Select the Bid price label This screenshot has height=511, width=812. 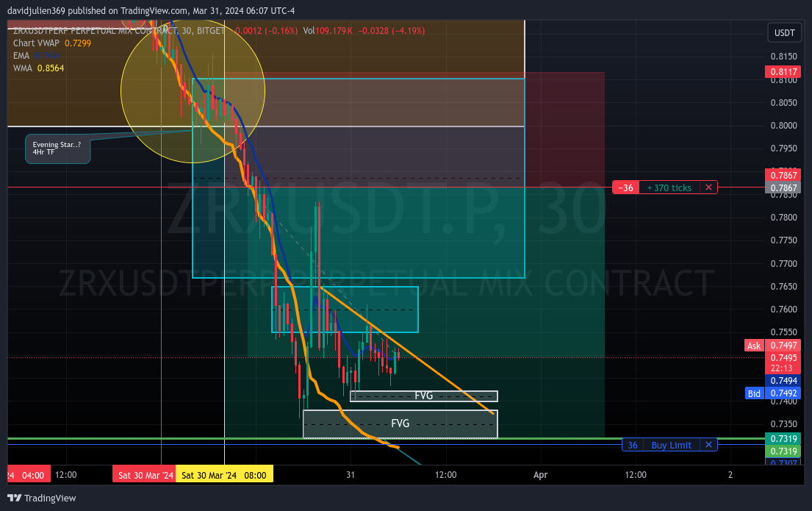tap(754, 393)
